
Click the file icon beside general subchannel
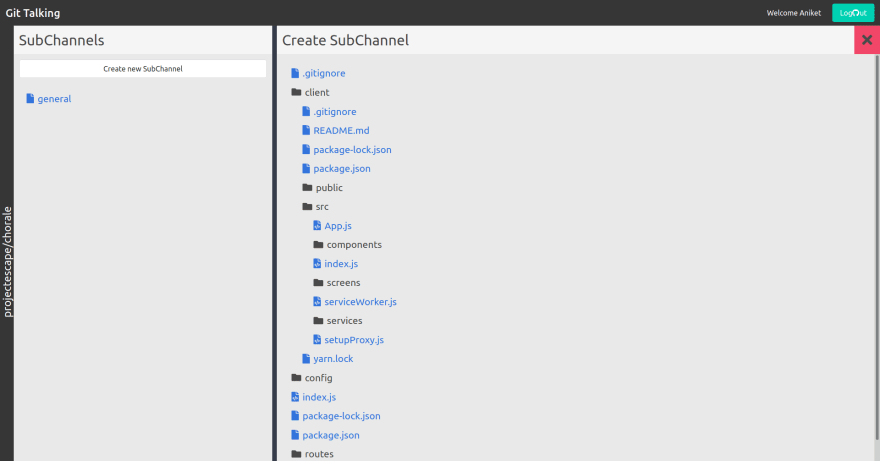(30, 99)
